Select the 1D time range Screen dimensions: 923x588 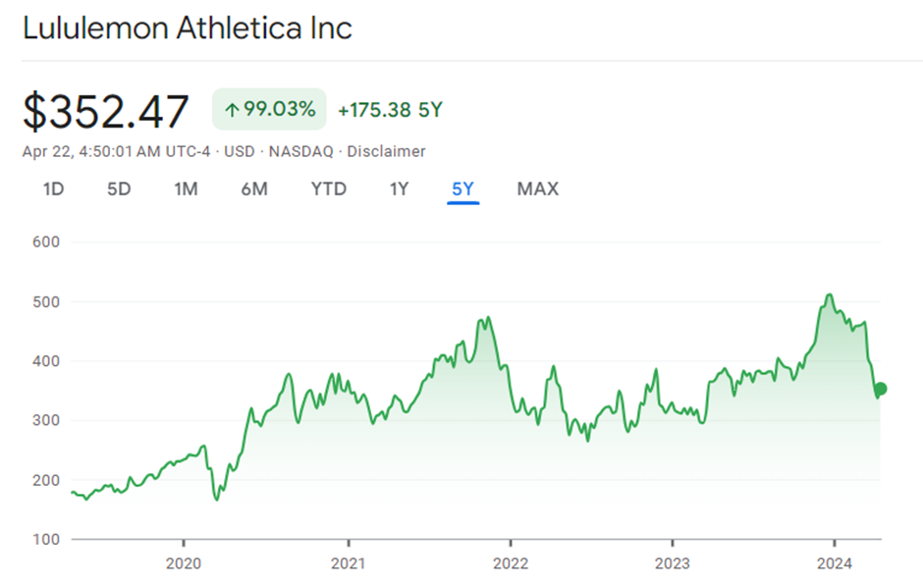coord(53,189)
